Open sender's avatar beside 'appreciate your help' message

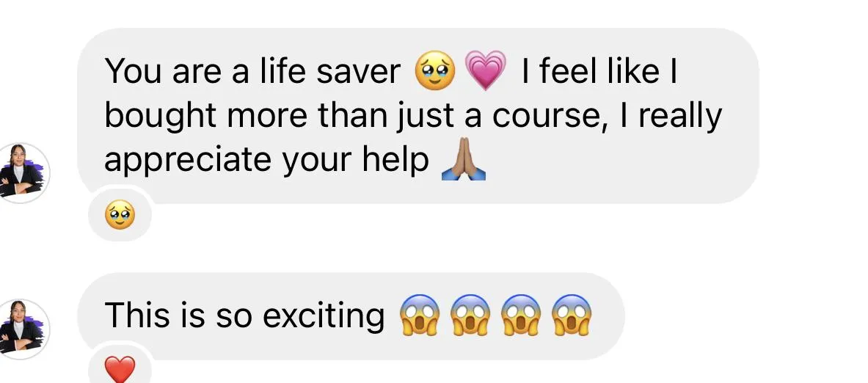[21, 172]
